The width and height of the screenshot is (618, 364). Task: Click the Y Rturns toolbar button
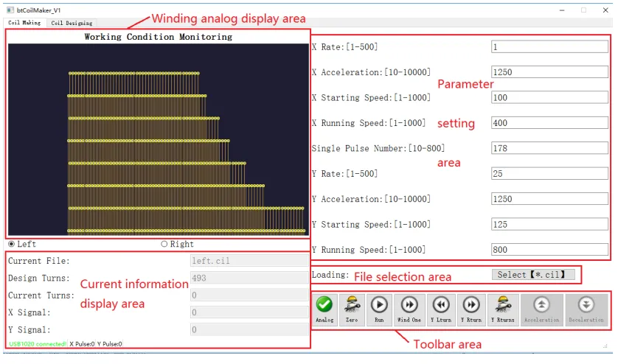503,309
